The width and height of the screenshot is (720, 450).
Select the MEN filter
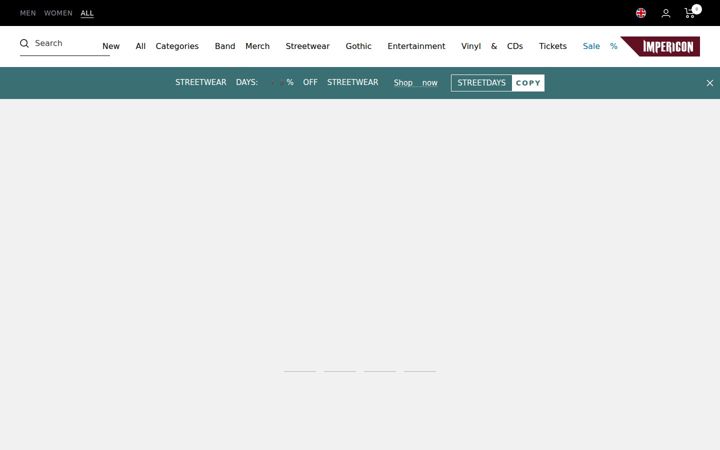point(28,13)
